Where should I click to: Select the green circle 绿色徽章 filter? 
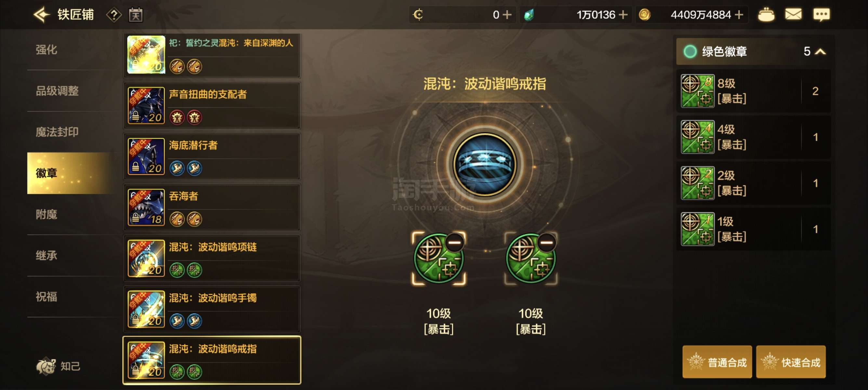[690, 52]
